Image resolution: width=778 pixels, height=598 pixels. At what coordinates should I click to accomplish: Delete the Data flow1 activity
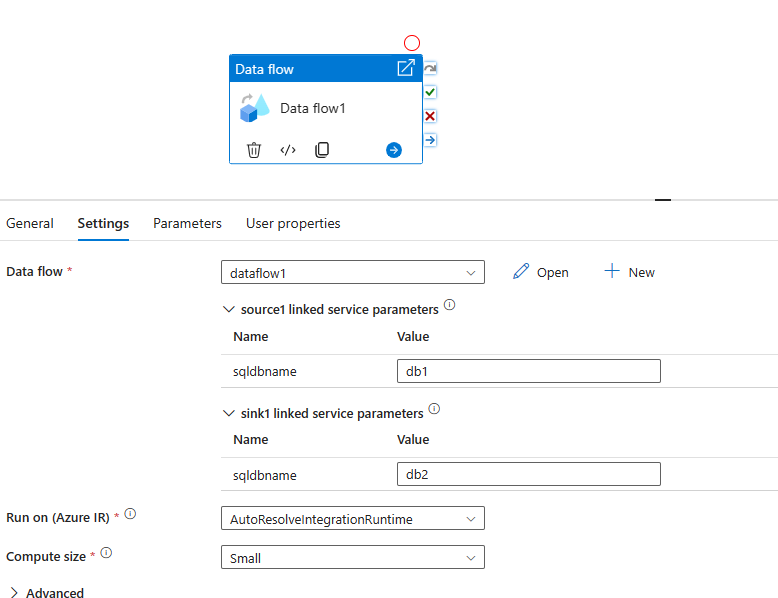pyautogui.click(x=254, y=150)
